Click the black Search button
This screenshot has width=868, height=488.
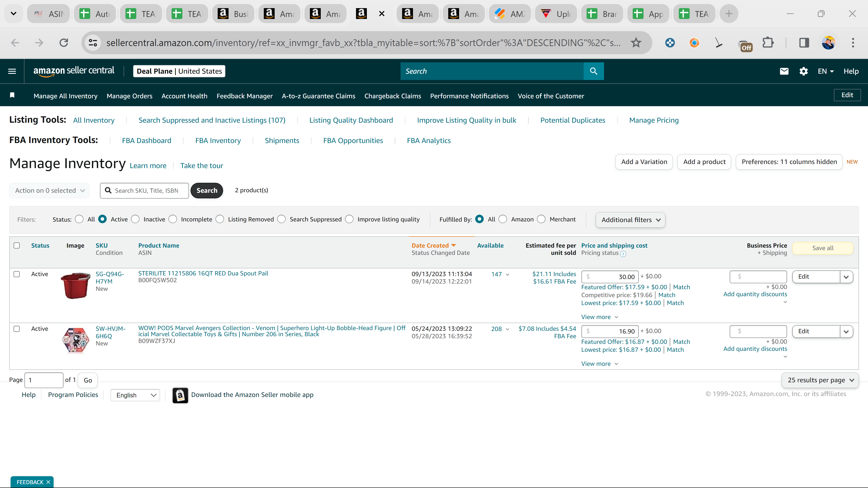point(207,191)
